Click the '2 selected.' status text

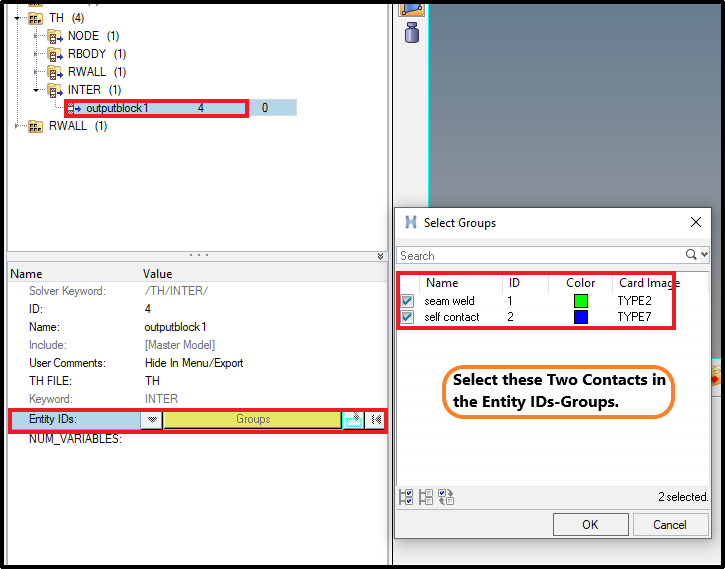683,497
